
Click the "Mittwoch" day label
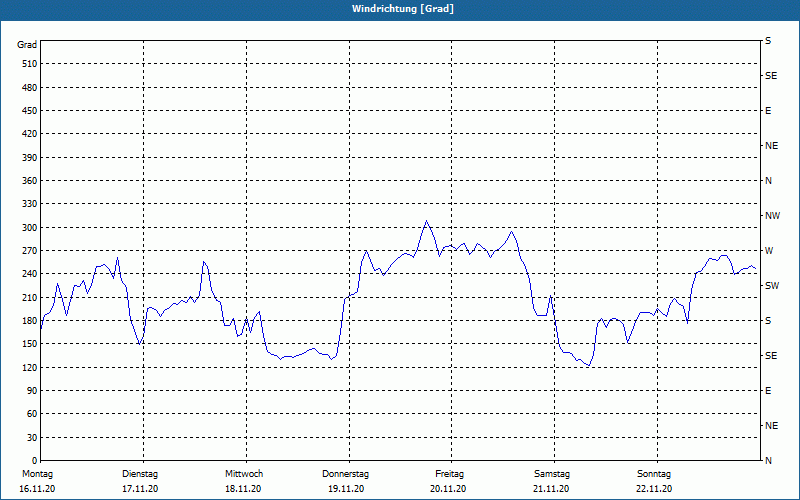point(244,474)
